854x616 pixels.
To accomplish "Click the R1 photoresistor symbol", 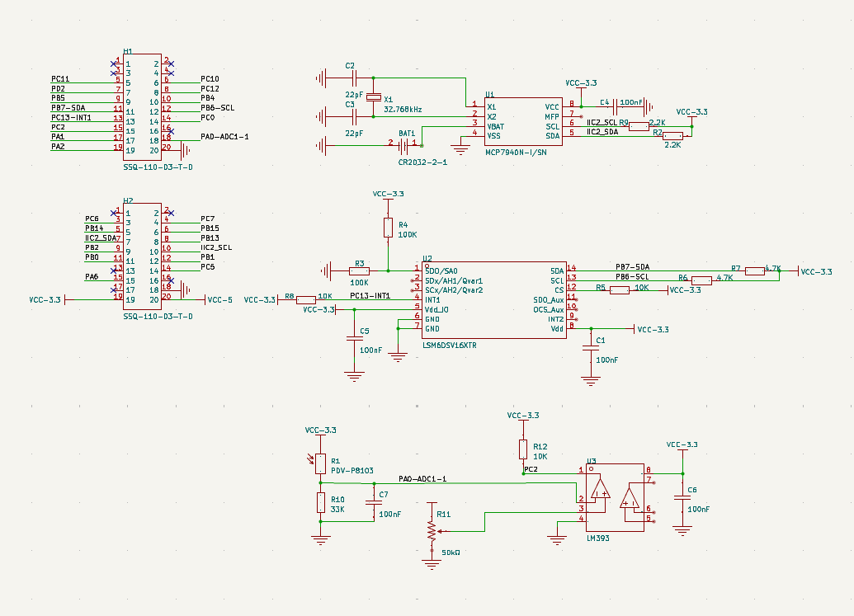I will (x=320, y=464).
